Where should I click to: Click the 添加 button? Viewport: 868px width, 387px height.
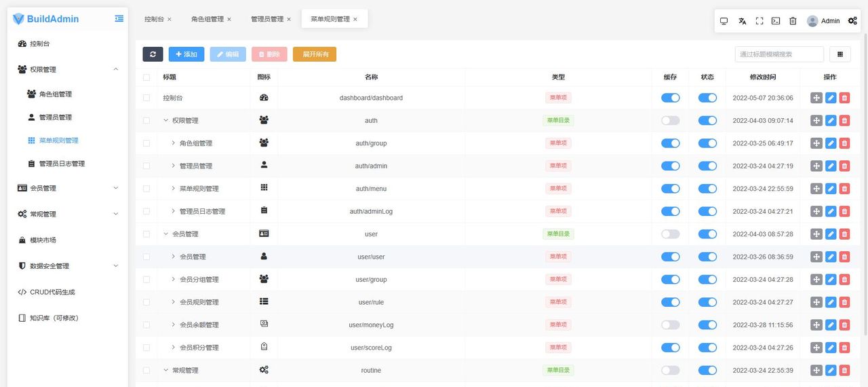coord(186,54)
